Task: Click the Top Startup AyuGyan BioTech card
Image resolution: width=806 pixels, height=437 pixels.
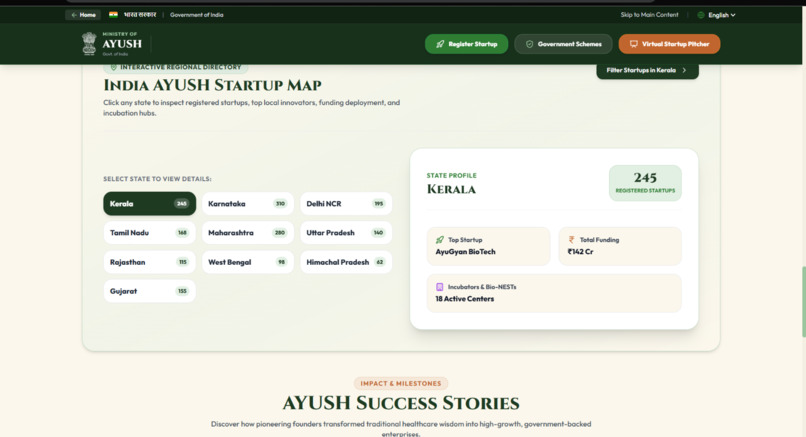Action: (488, 246)
